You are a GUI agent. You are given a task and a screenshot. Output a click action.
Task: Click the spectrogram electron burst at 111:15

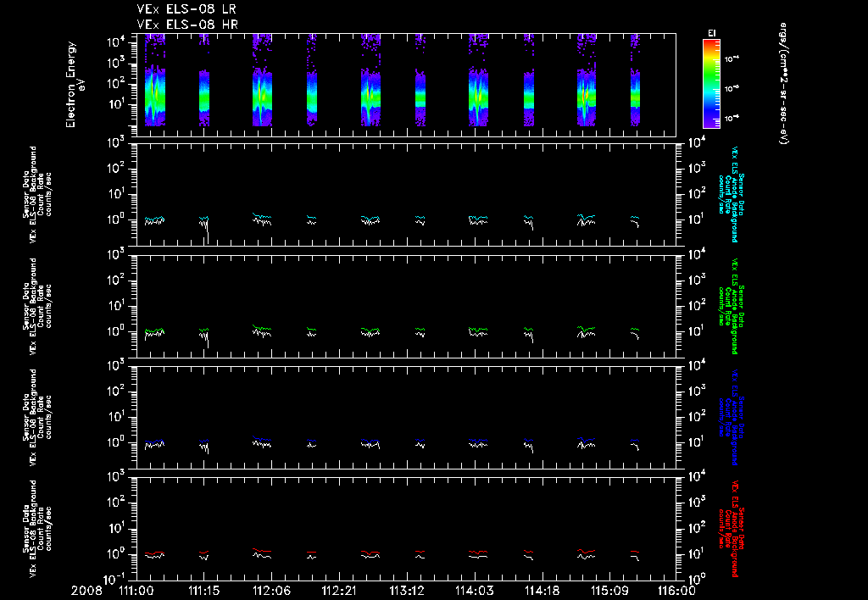204,81
